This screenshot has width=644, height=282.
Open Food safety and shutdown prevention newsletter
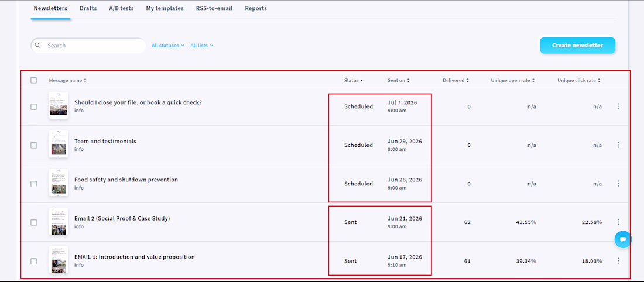(126, 180)
